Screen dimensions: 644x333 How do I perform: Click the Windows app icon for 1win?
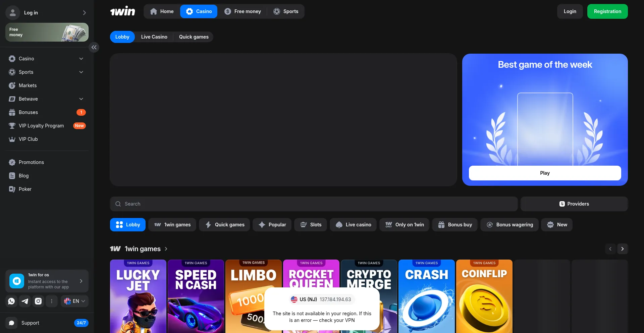tap(17, 281)
